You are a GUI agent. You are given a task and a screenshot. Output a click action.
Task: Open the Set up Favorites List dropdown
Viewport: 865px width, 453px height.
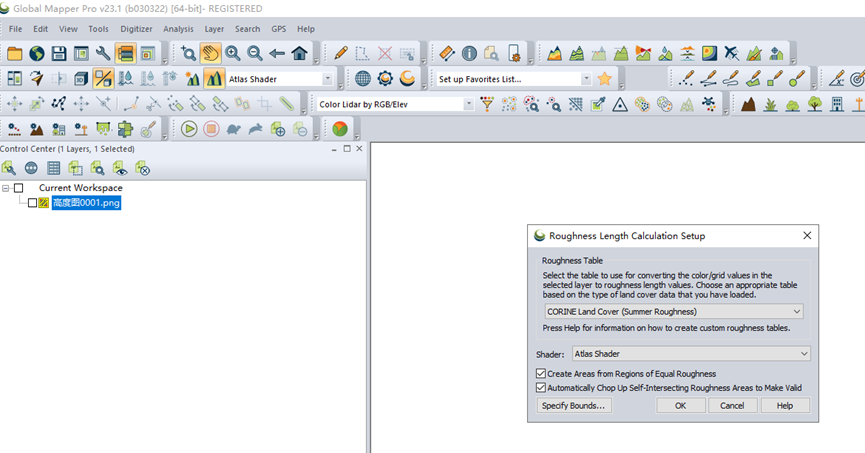tap(586, 79)
